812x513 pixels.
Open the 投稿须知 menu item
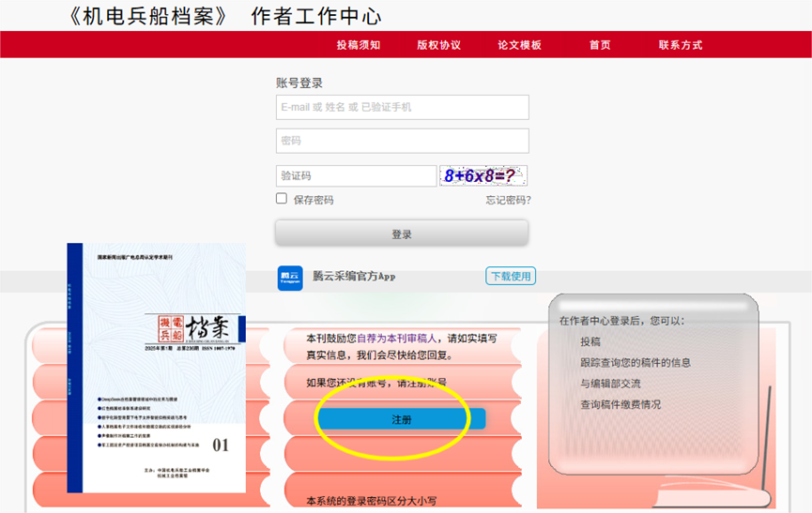coord(359,45)
